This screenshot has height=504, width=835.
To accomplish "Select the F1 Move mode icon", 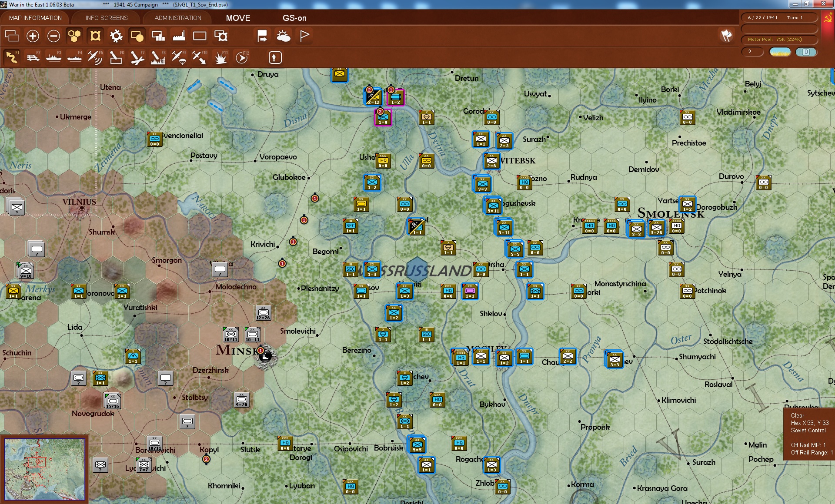I will pos(12,57).
